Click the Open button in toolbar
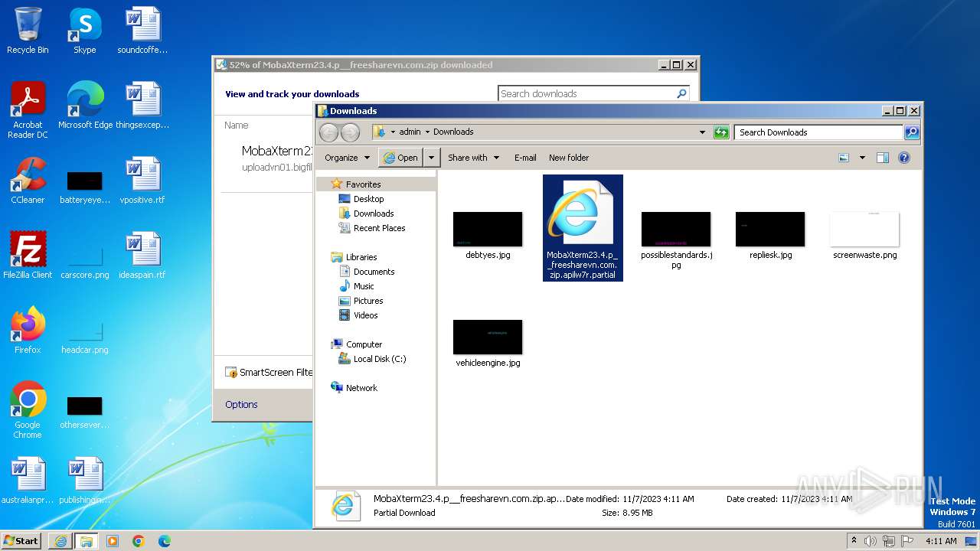This screenshot has width=980, height=551. coord(401,158)
